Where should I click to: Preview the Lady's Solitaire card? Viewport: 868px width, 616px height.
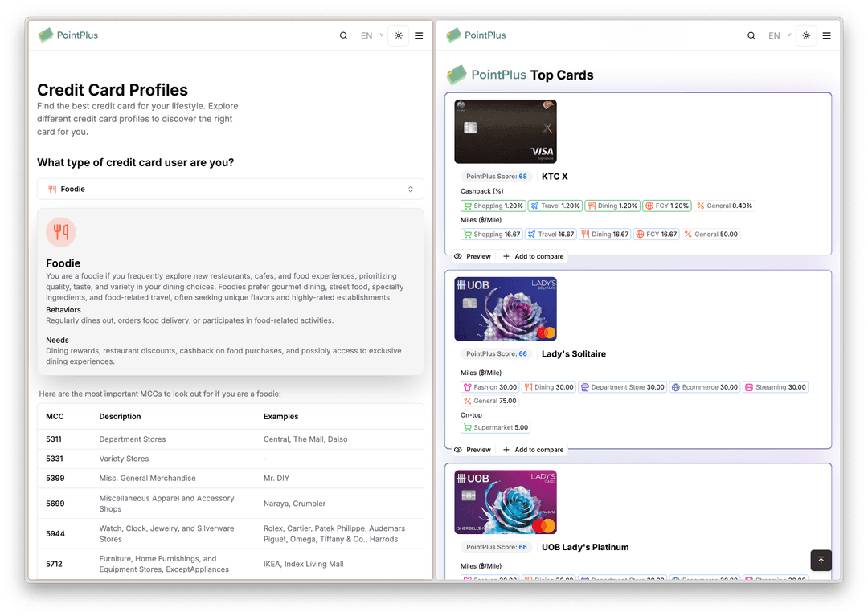tap(473, 450)
